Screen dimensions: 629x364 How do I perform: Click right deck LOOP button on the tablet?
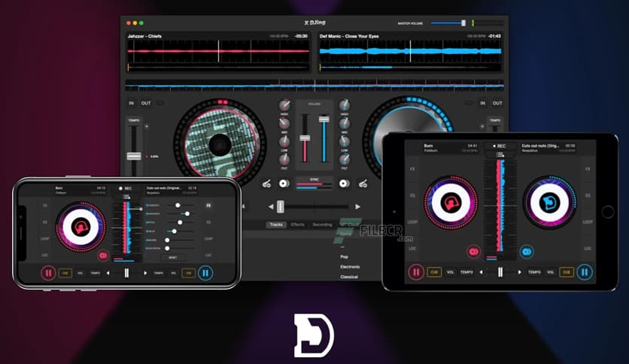coord(588,222)
